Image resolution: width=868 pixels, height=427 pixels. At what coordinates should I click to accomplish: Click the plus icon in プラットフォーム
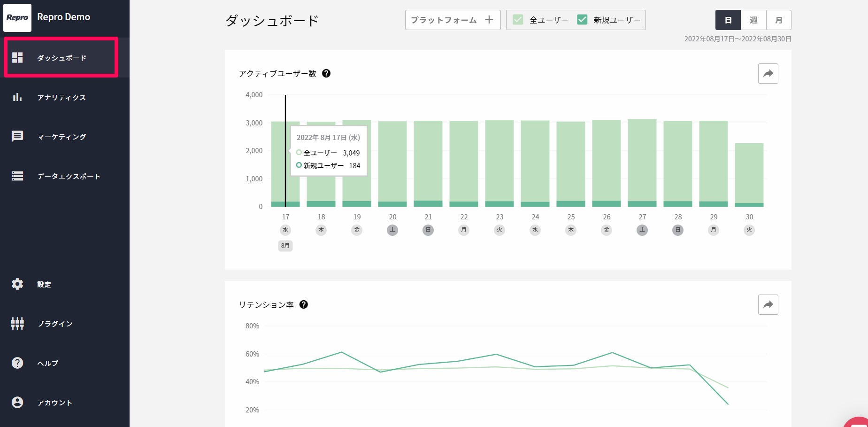pos(489,20)
